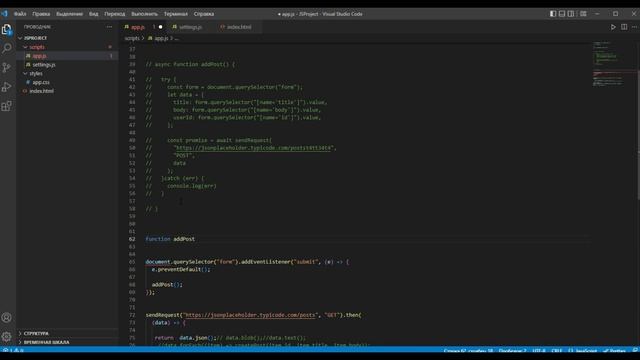640x360 pixels.
Task: Click the Prettier status bar item
Action: tap(615, 351)
